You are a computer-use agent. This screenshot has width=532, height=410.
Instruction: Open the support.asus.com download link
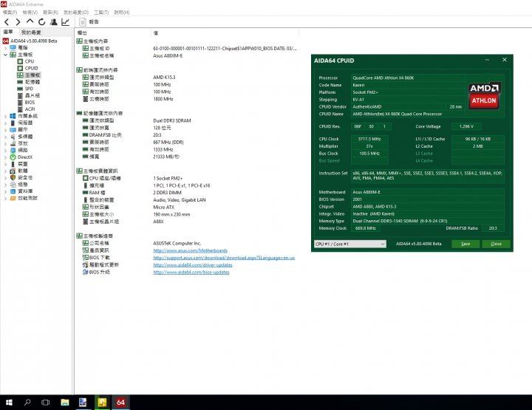224,258
